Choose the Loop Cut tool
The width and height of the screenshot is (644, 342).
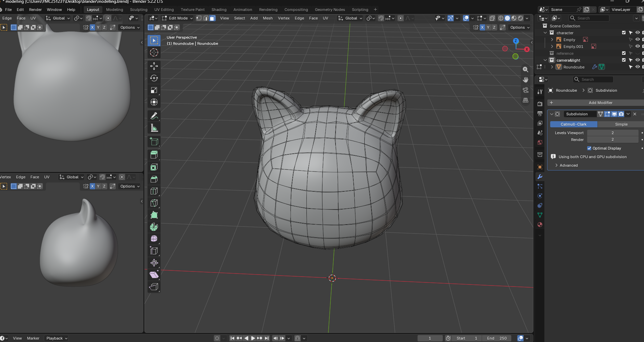tap(154, 191)
